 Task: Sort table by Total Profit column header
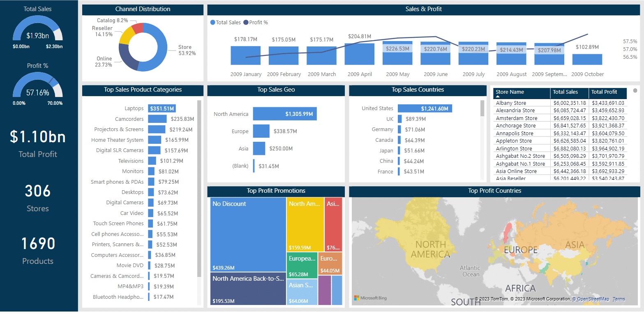604,92
